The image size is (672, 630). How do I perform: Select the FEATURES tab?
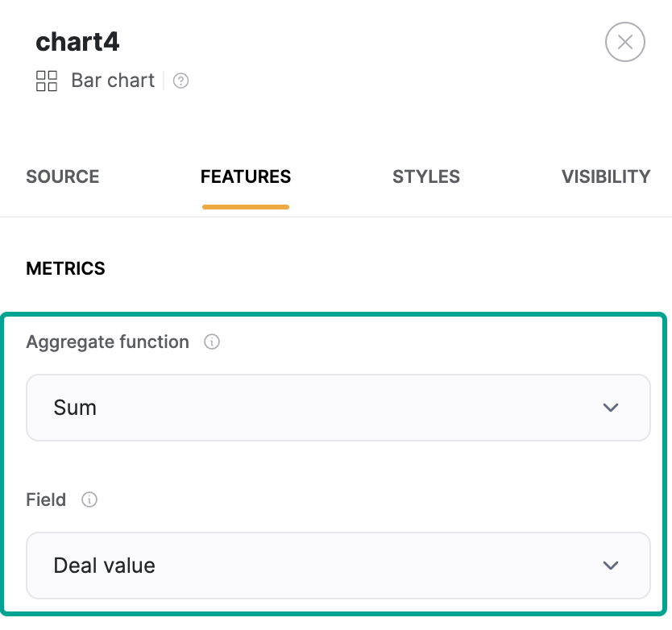[246, 177]
